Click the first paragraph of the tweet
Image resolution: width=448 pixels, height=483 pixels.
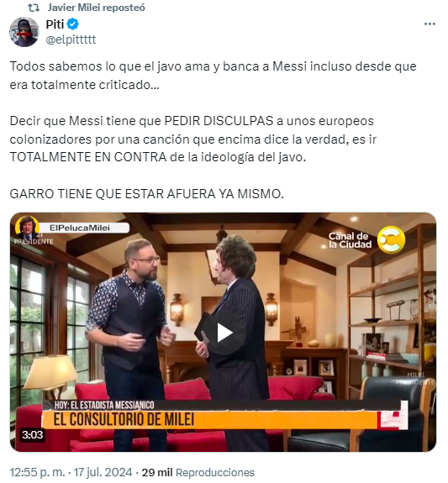click(213, 76)
